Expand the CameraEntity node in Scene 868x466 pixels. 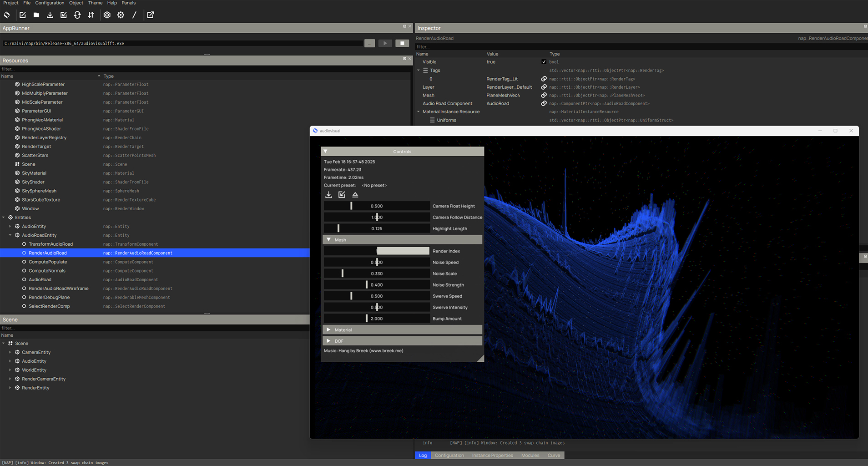click(10, 352)
